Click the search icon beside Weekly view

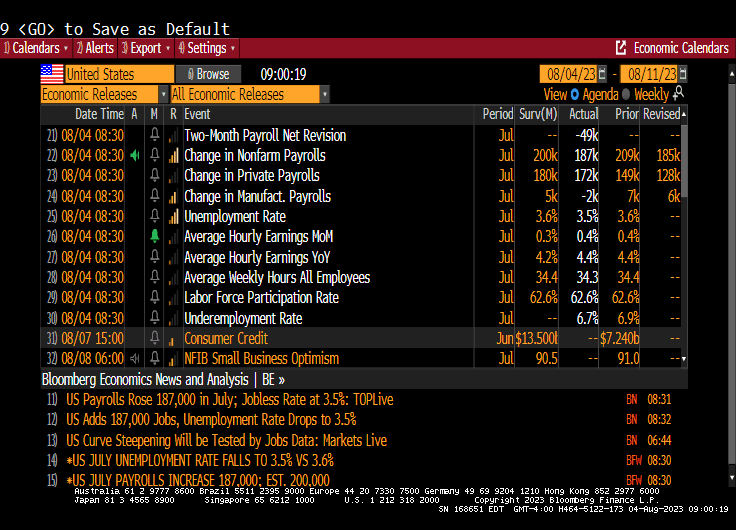[679, 93]
